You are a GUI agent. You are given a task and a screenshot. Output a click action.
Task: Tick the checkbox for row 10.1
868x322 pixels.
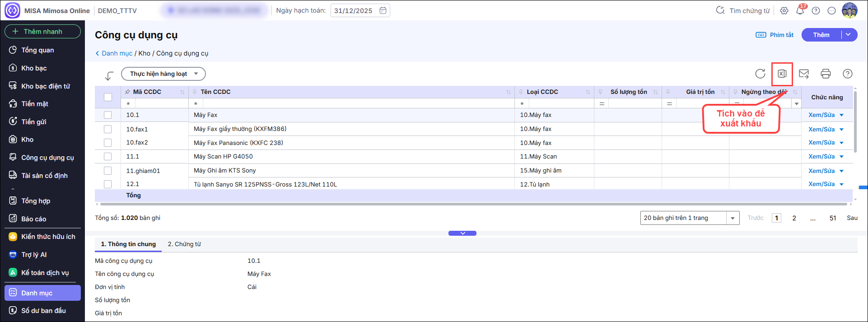pyautogui.click(x=108, y=115)
